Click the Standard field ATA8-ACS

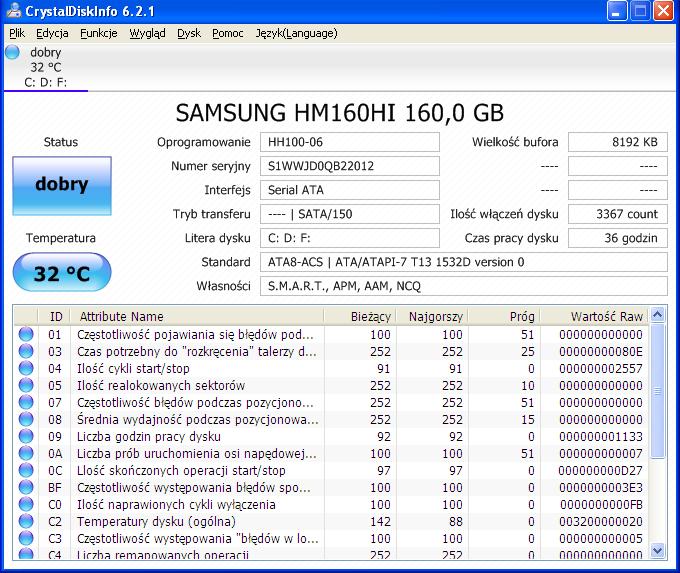pos(464,262)
